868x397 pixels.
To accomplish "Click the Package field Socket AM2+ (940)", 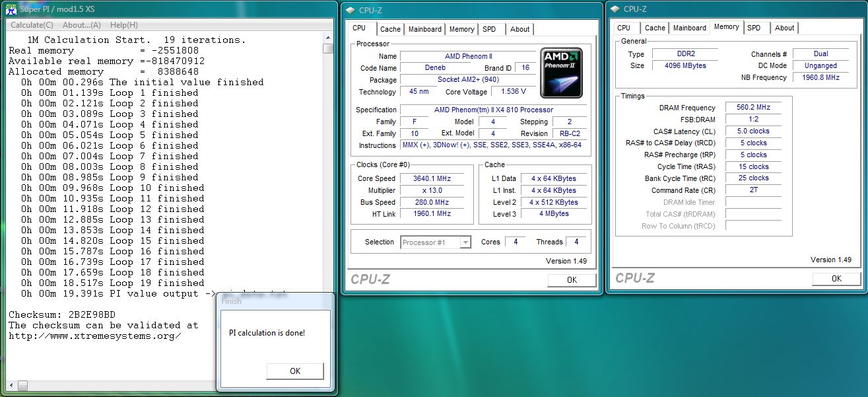I will point(467,80).
